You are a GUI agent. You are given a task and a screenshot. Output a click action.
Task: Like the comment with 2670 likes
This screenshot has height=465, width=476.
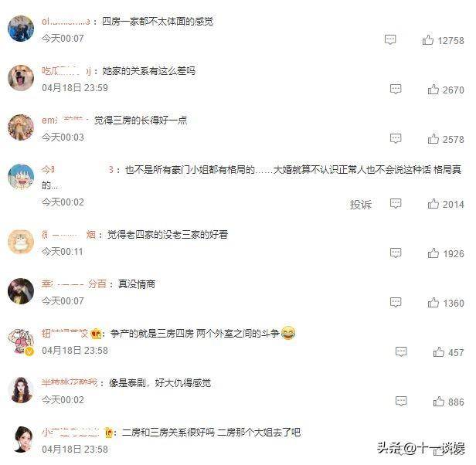point(433,90)
